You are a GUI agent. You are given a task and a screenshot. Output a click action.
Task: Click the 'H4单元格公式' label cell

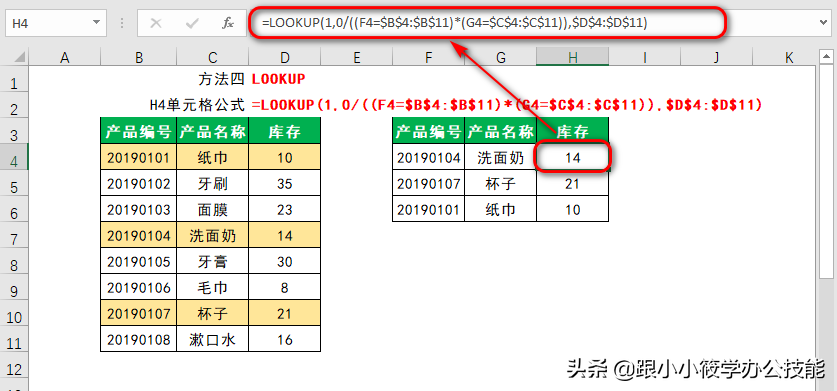(197, 105)
